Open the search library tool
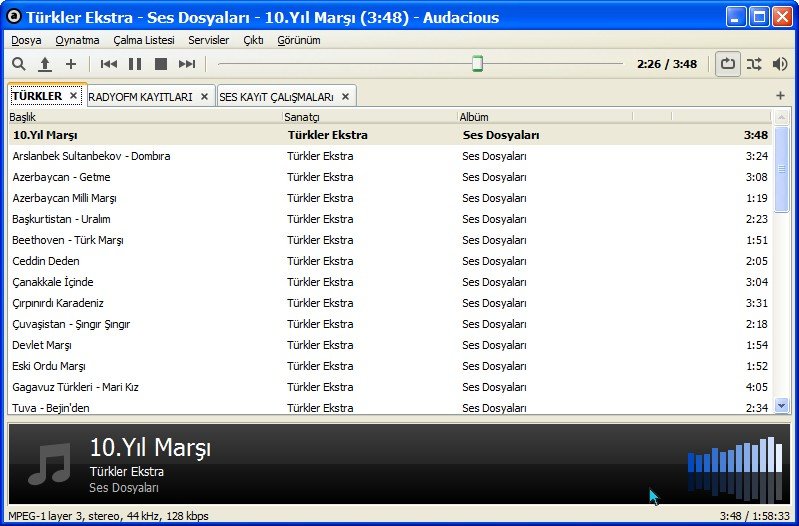Screen dimensions: 799x526 19,64
